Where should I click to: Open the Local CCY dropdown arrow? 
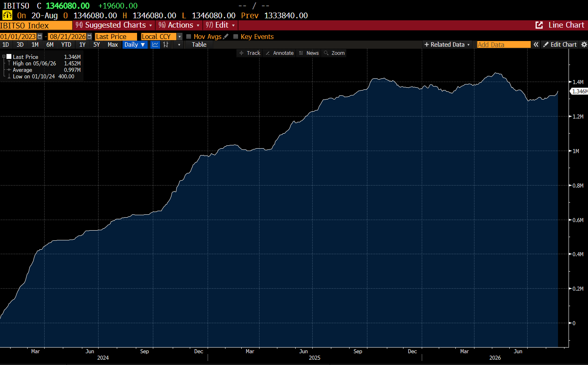click(180, 37)
